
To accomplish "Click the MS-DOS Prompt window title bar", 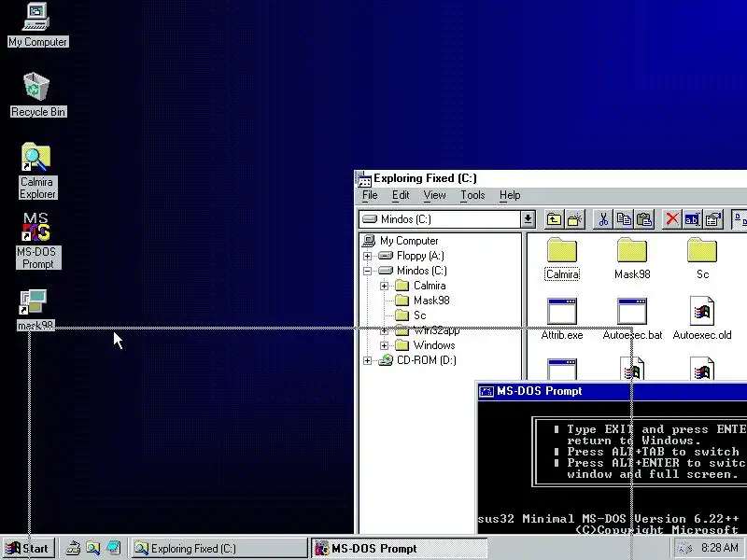I will (x=612, y=391).
